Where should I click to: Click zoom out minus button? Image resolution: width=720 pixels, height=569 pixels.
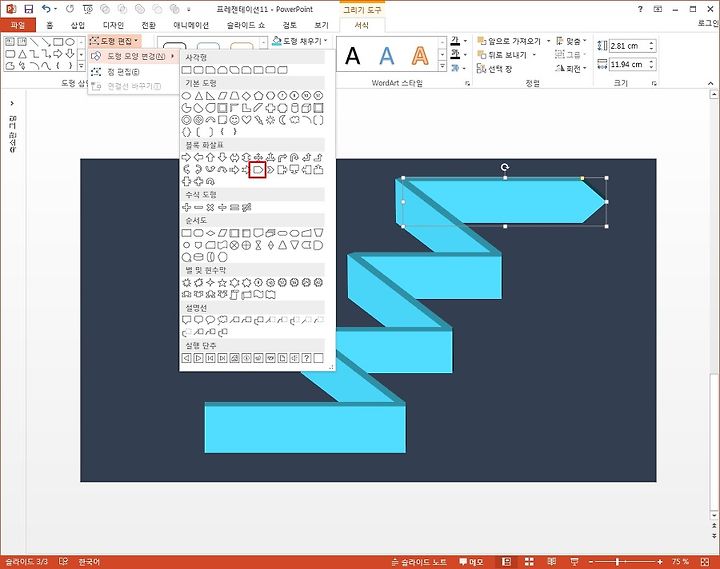pyautogui.click(x=591, y=562)
